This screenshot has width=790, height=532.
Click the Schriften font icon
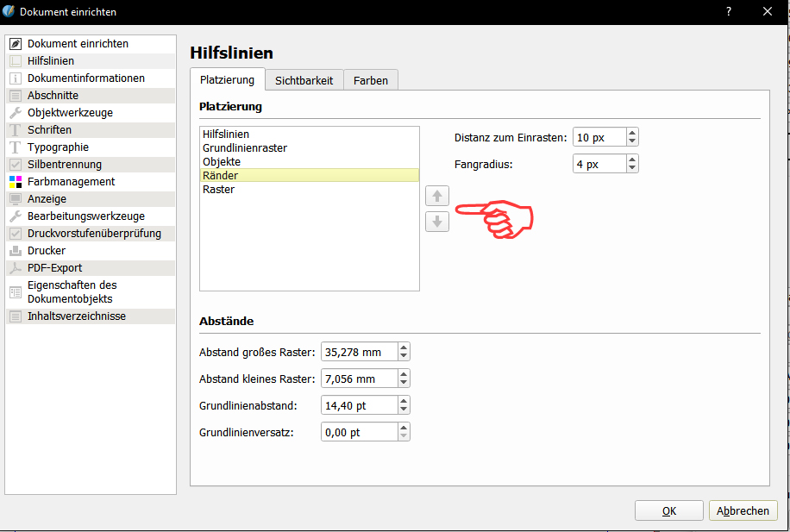click(x=15, y=130)
